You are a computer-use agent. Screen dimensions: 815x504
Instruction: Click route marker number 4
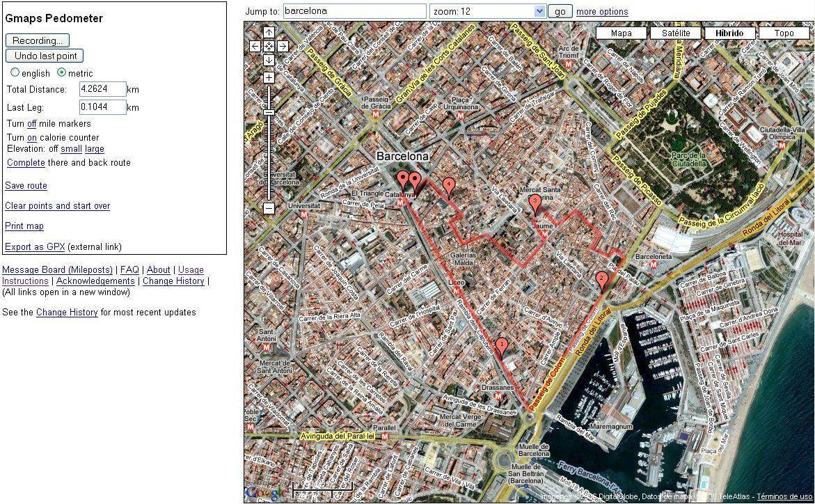click(448, 187)
